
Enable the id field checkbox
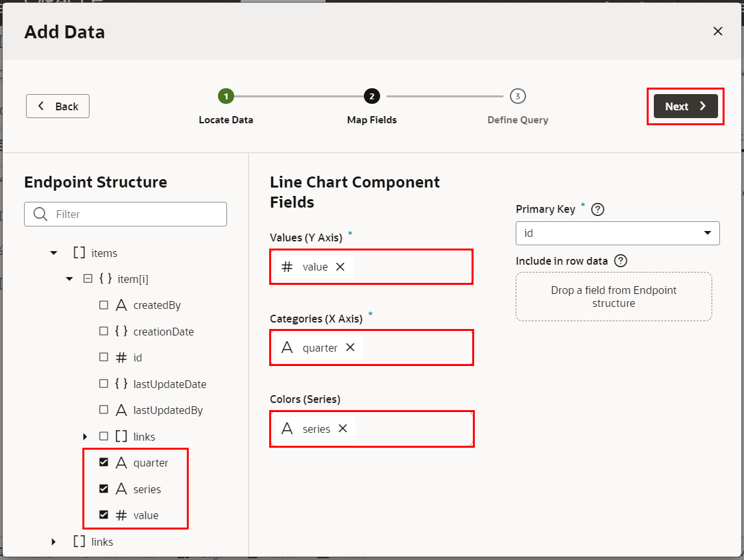104,358
